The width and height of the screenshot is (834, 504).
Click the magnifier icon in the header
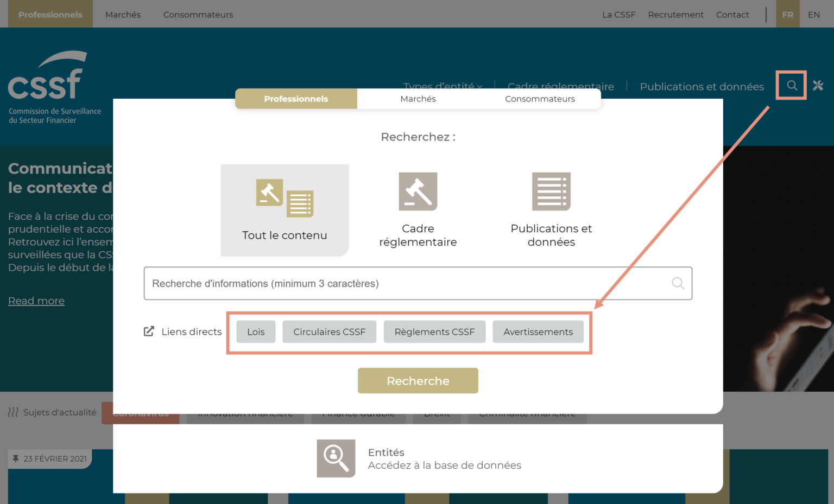[792, 86]
